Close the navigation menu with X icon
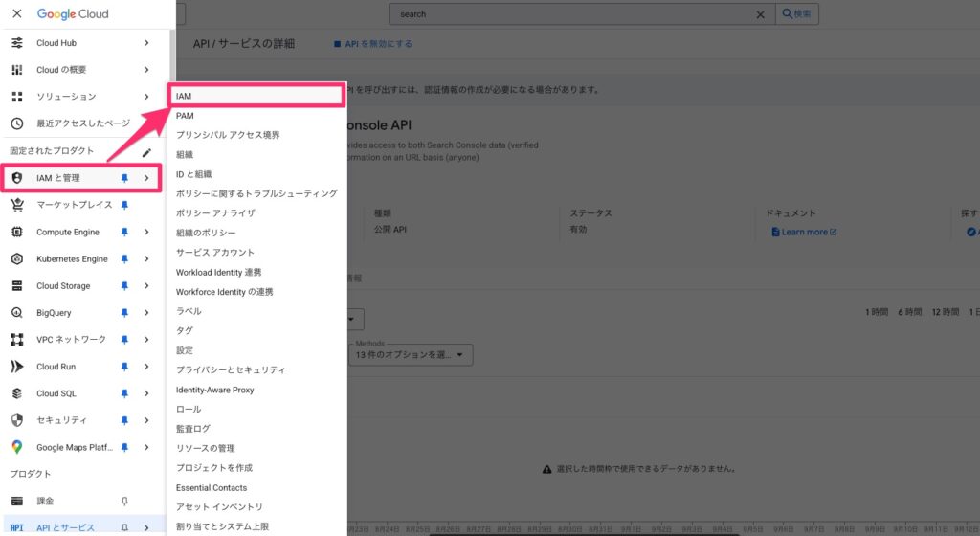Viewport: 980px width, 536px height. 16,14
